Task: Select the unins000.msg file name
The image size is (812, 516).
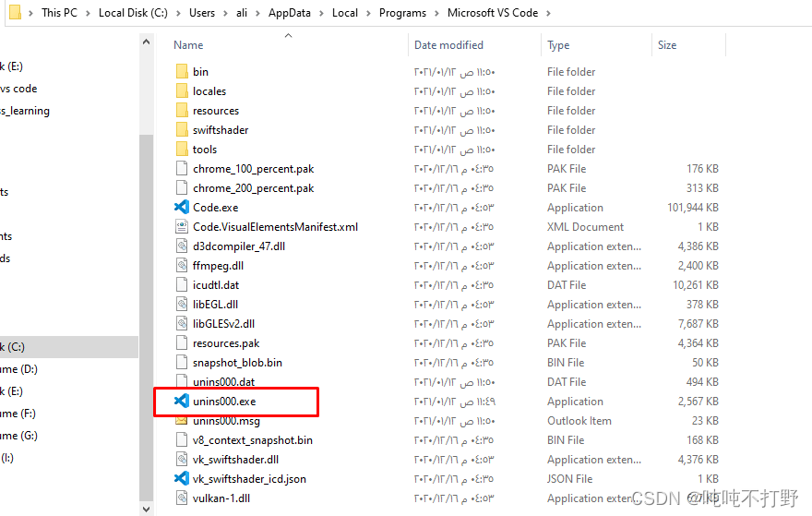Action: (x=226, y=421)
